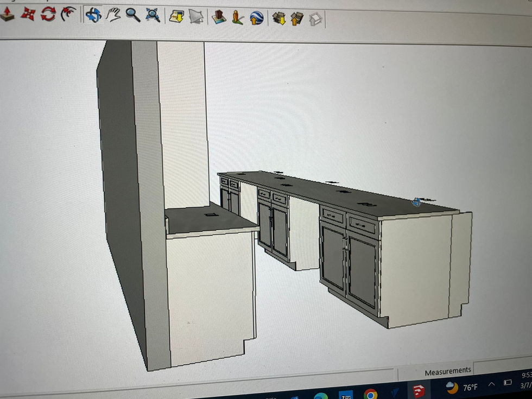Show hidden system tray icons
The image size is (532, 399).
(492, 384)
